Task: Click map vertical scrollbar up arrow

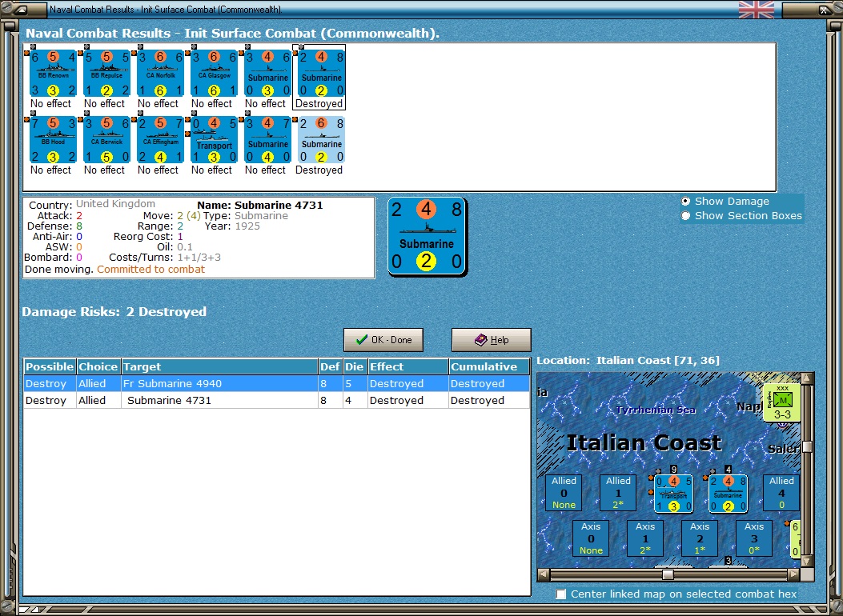Action: (x=807, y=378)
